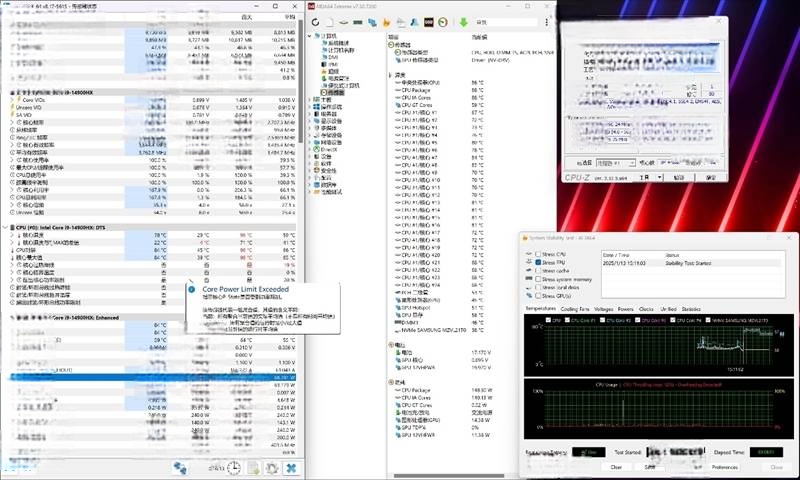Click the AIDA64 flat drive toolbar icon
The height and width of the screenshot is (480, 800).
click(343, 22)
